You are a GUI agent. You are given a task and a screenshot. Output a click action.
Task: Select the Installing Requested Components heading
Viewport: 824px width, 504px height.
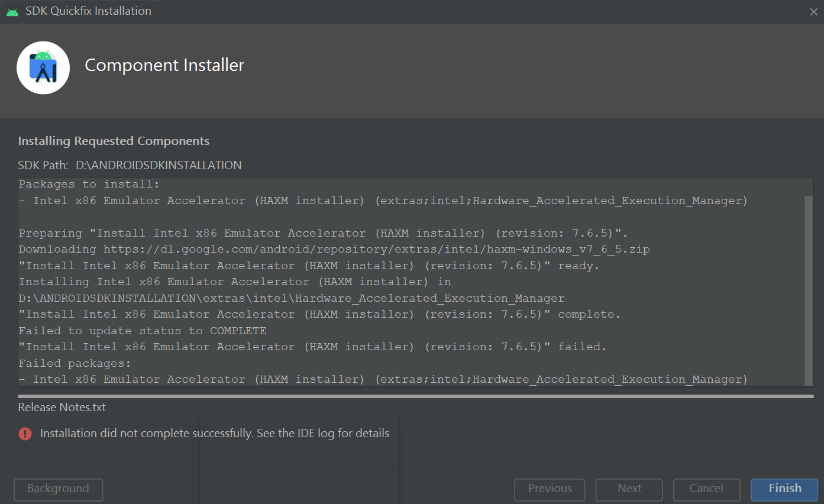click(x=114, y=141)
